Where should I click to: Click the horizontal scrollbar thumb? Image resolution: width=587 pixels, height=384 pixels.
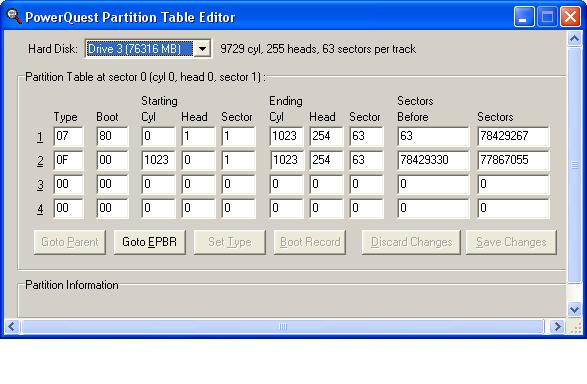coord(283,326)
